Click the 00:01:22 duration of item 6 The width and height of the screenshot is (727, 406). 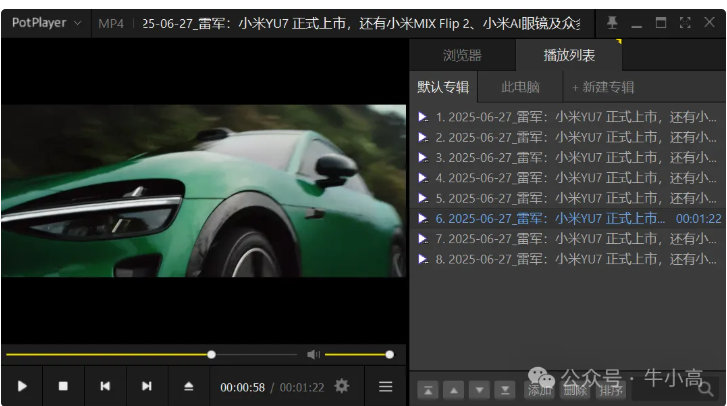point(698,218)
